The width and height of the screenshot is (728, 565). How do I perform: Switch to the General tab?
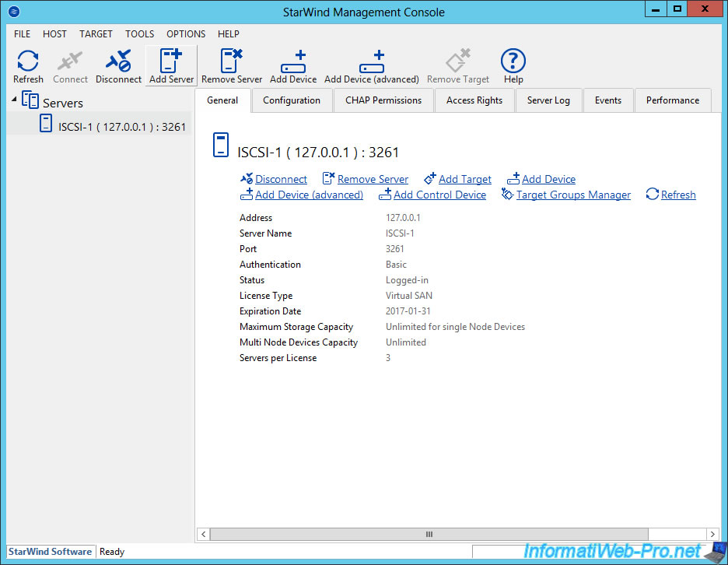(222, 100)
